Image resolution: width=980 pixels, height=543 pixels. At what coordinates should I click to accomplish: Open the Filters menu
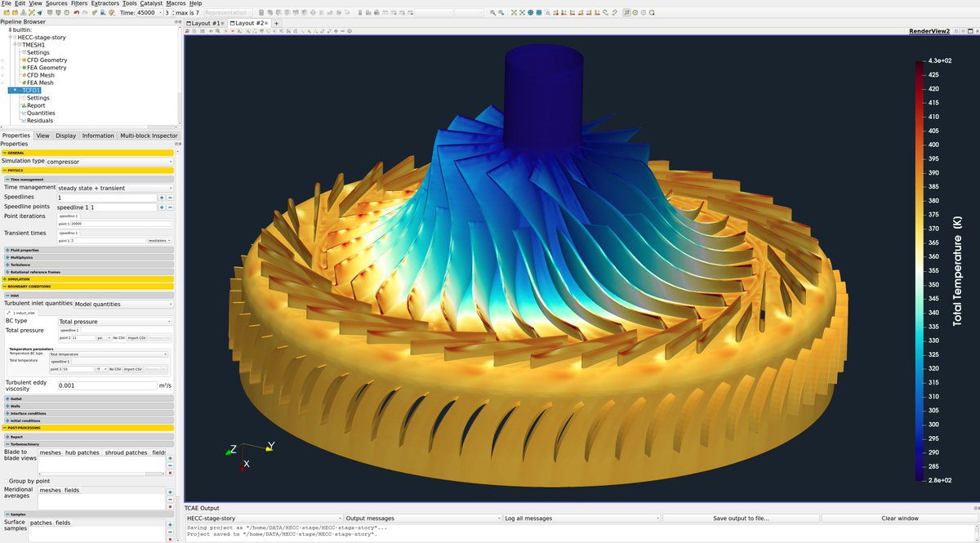78,3
